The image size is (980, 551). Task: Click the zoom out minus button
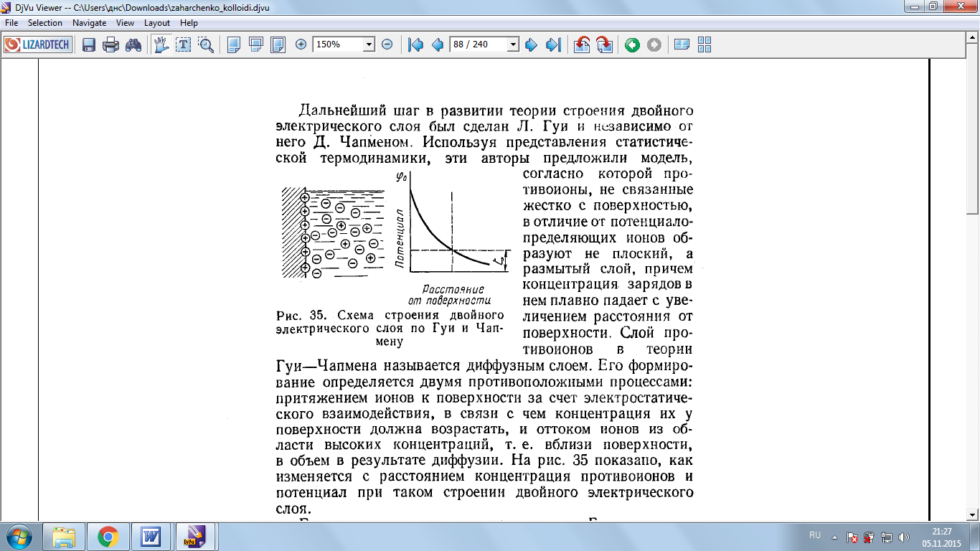pos(387,44)
